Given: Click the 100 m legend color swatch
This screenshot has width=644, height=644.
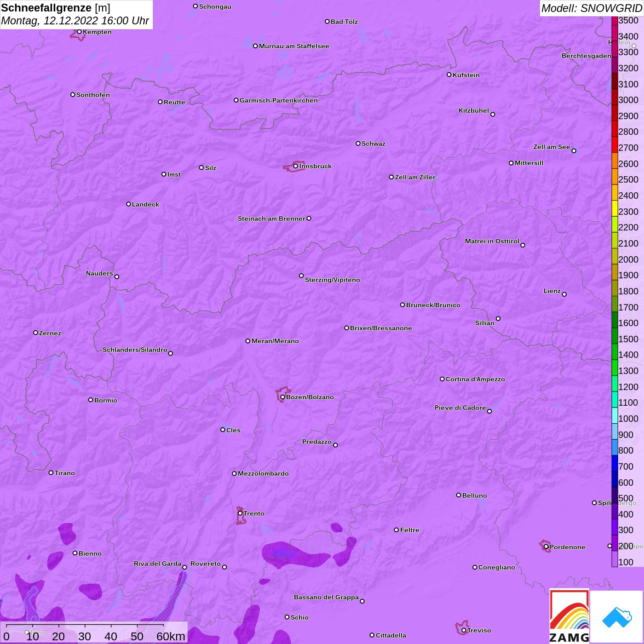Looking at the screenshot, I should pyautogui.click(x=615, y=558).
